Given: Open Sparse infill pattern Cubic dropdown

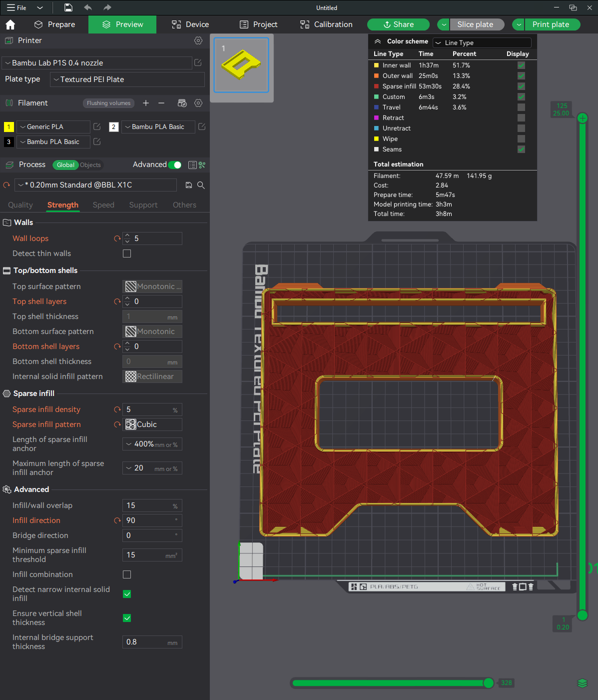Looking at the screenshot, I should 152,424.
